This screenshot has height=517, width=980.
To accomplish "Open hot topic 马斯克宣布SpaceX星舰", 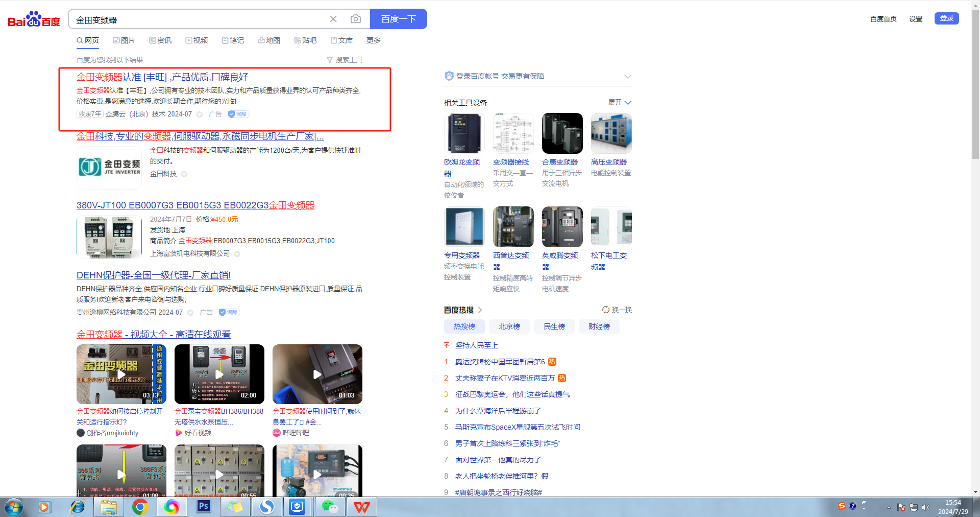I will click(x=518, y=427).
